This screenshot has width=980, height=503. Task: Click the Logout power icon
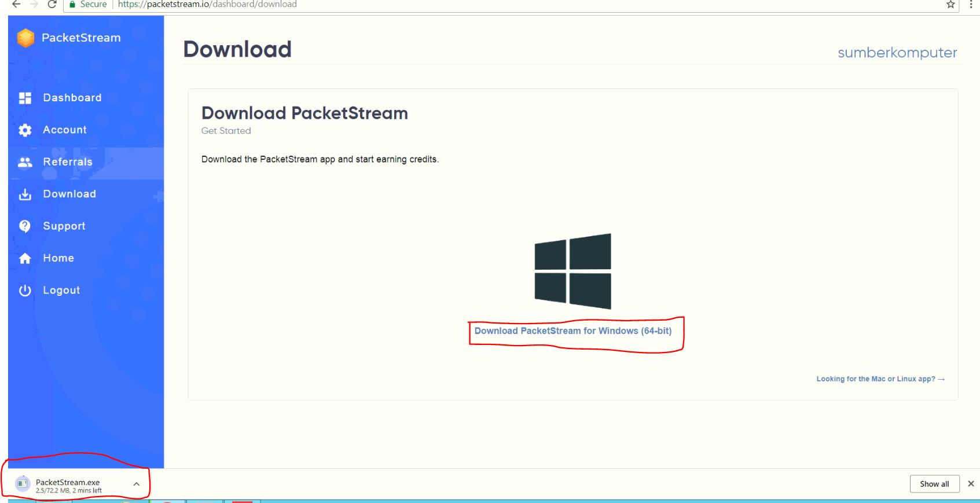pyautogui.click(x=25, y=291)
